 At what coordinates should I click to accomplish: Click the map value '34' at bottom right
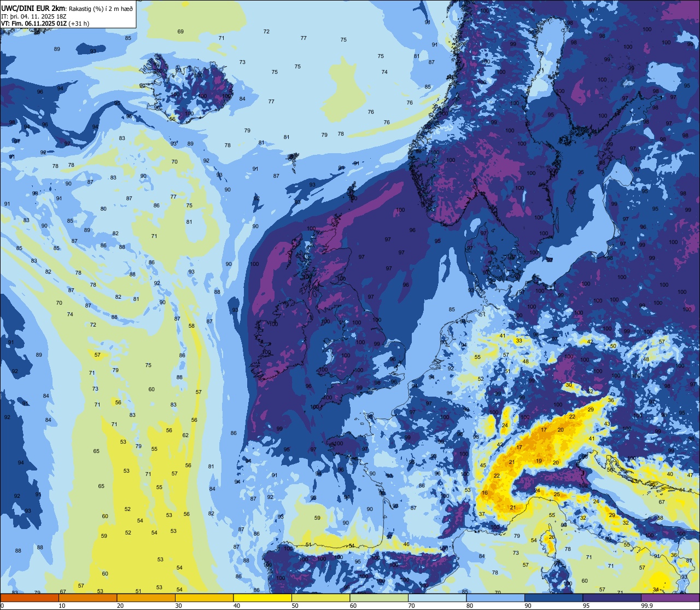(x=656, y=589)
